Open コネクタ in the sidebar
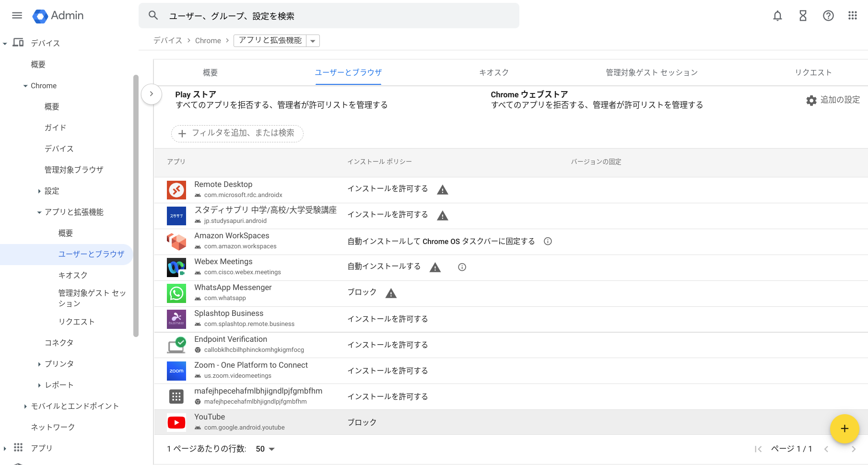868x465 pixels. (59, 343)
